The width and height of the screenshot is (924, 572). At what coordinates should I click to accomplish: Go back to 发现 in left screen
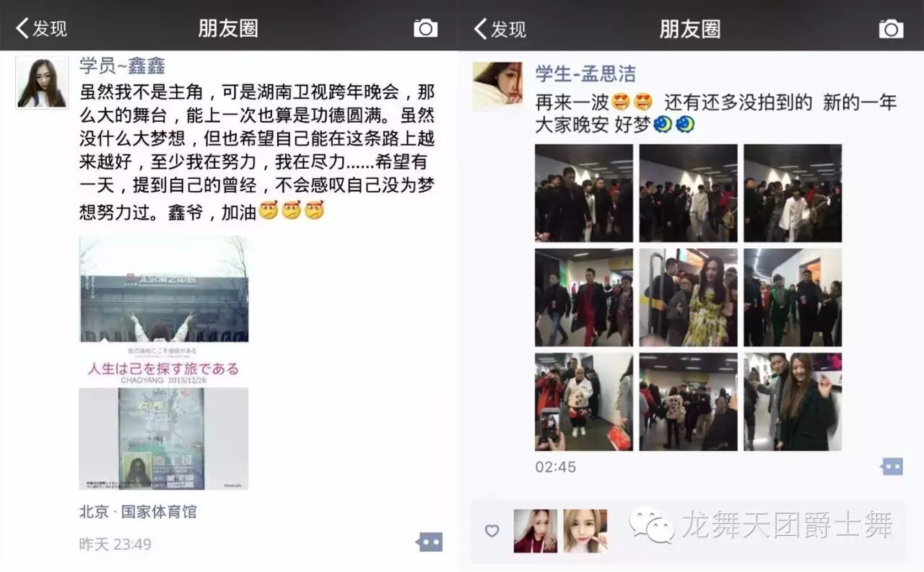(41, 28)
